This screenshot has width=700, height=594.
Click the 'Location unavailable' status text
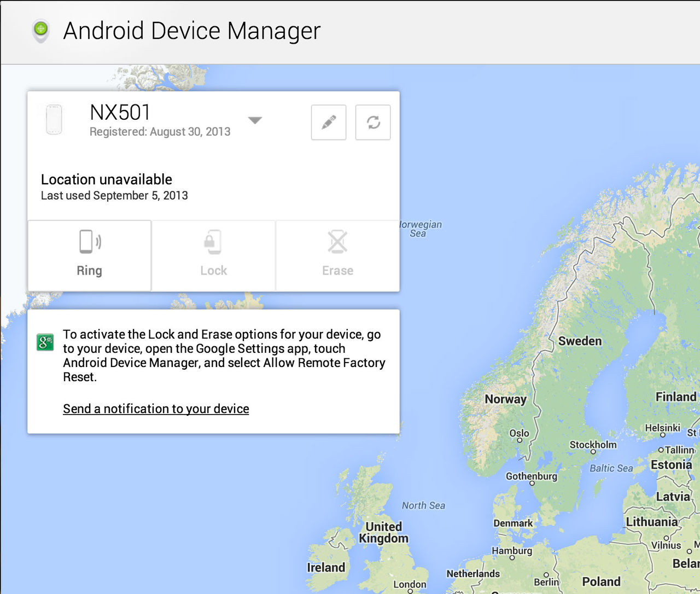[107, 179]
